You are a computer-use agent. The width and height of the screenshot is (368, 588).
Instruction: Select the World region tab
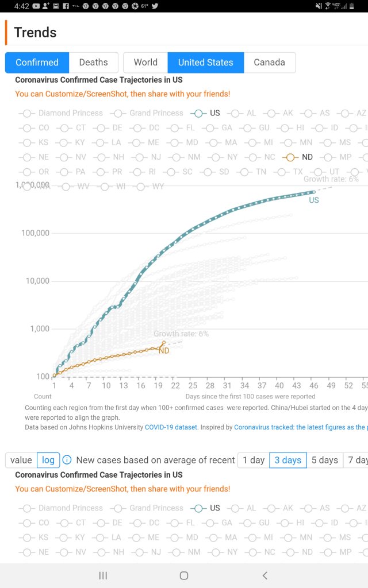[145, 63]
